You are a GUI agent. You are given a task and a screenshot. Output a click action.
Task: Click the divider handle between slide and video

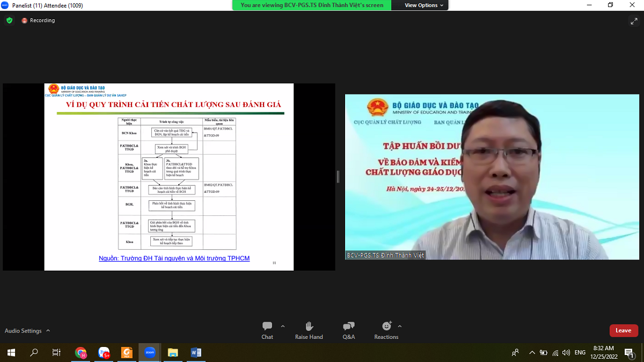click(x=338, y=177)
